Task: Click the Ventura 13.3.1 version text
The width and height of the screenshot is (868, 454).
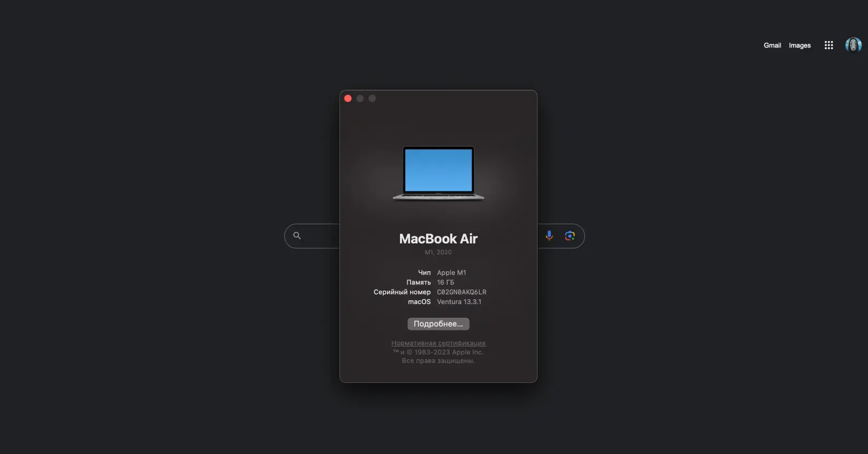Action: [x=459, y=302]
